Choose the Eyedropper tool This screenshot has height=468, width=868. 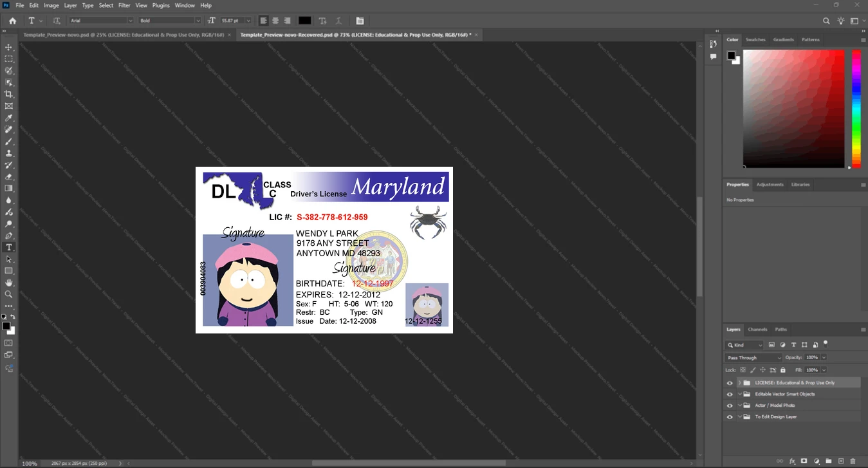pos(9,118)
